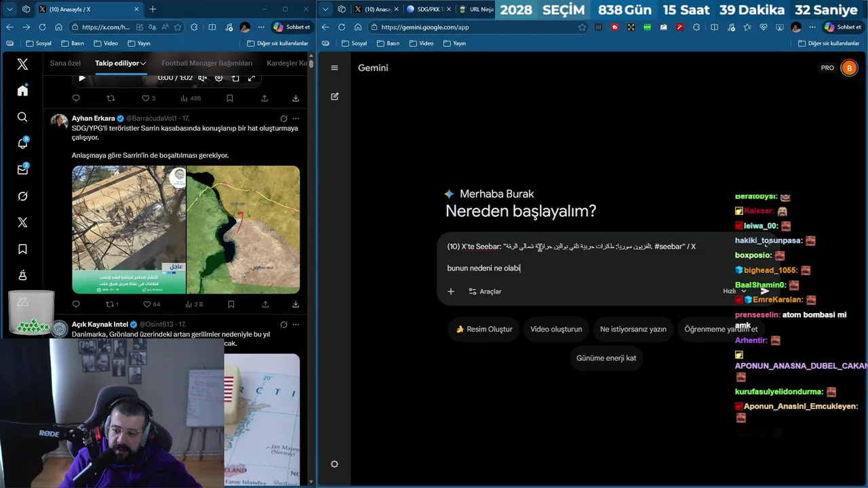Select Günüme enerji kat chip
The height and width of the screenshot is (488, 868).
tap(606, 358)
